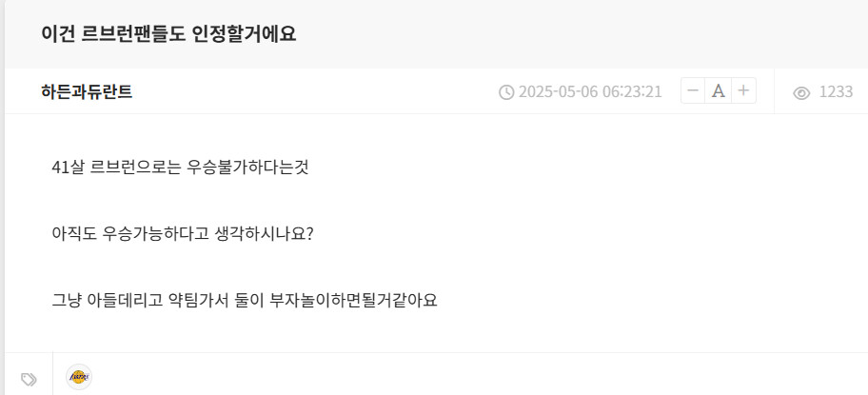Image resolution: width=868 pixels, height=395 pixels.
Task: Click the date 2025-05-06 in the header
Action: (x=562, y=92)
